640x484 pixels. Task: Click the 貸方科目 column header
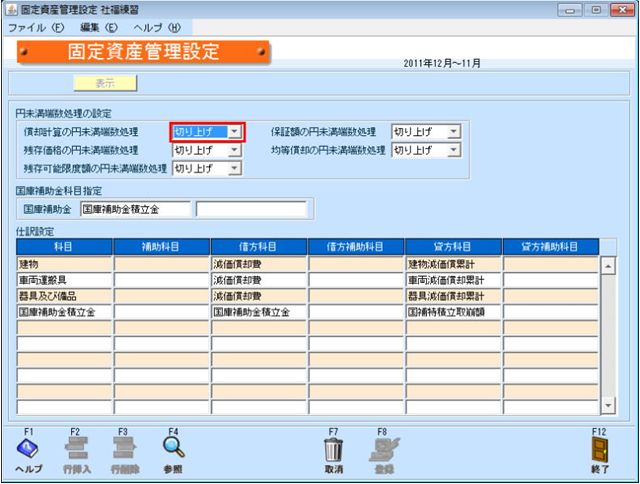coord(453,246)
